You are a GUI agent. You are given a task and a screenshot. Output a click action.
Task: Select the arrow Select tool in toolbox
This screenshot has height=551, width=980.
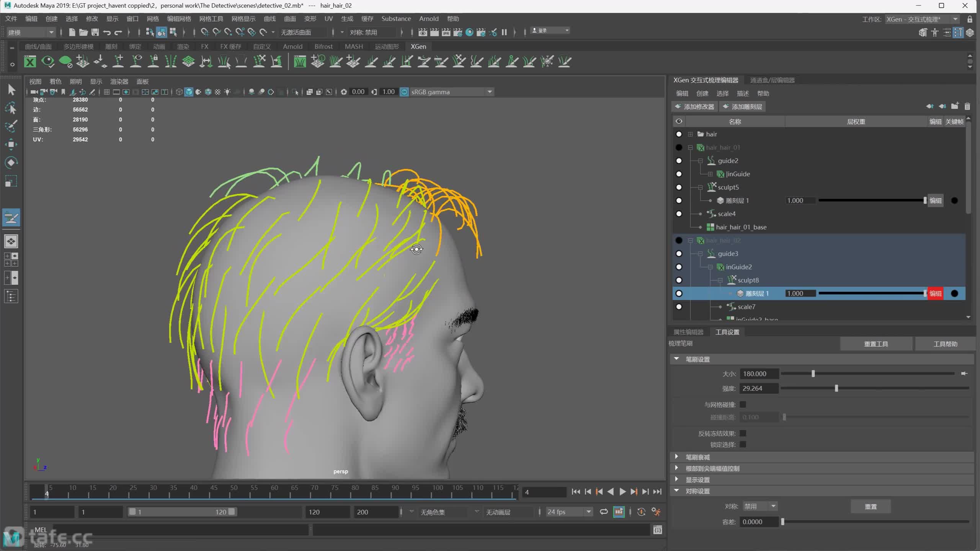(11, 90)
